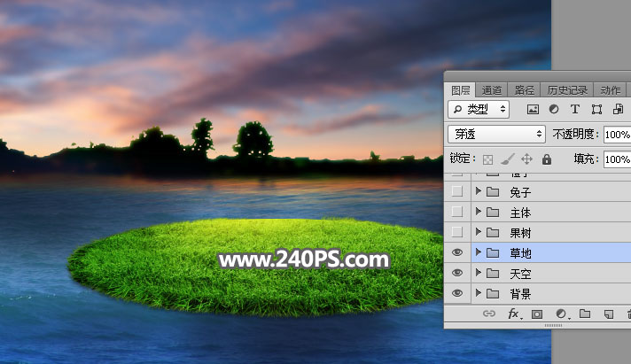Click the adjustment layer filter icon
Image resolution: width=631 pixels, height=364 pixels.
click(554, 109)
